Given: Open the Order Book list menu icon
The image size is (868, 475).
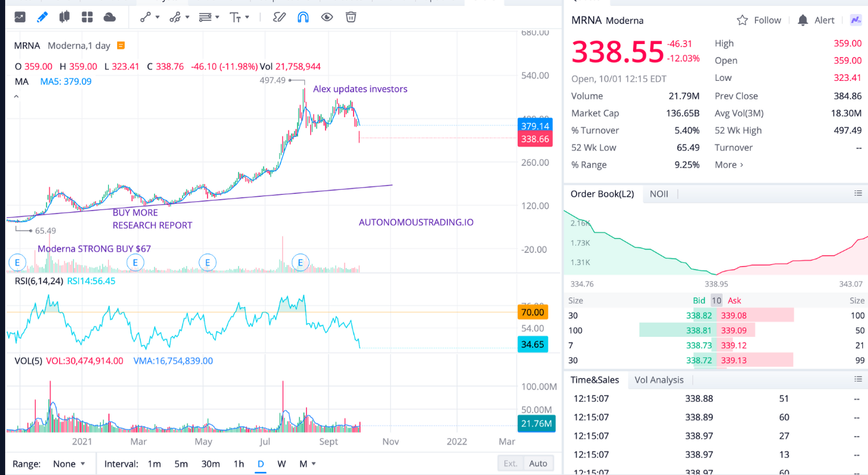Looking at the screenshot, I should tap(858, 194).
